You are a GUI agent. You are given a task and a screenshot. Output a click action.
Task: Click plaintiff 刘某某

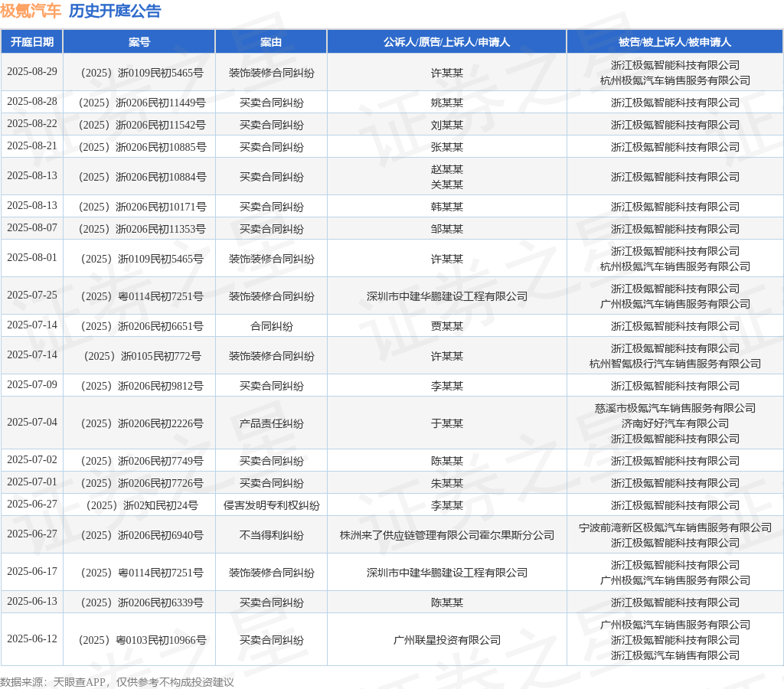(447, 125)
